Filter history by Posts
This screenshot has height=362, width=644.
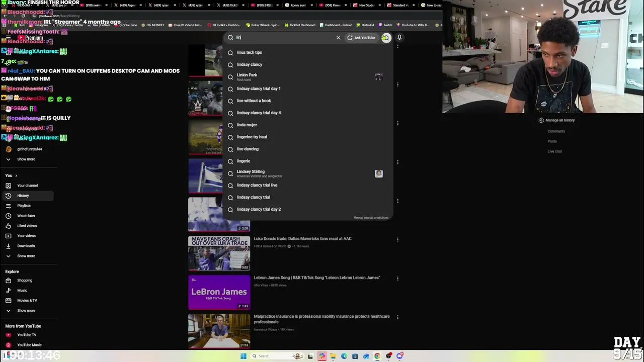(552, 141)
